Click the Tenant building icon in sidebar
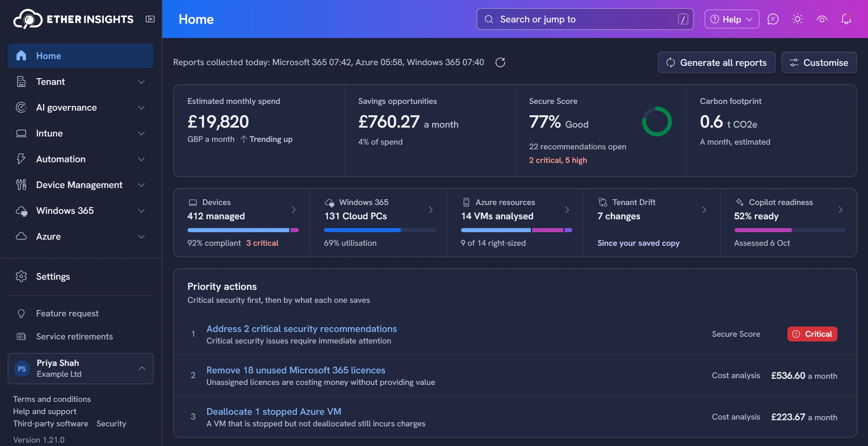Screen dimensions: 868x446 [x=21, y=81]
